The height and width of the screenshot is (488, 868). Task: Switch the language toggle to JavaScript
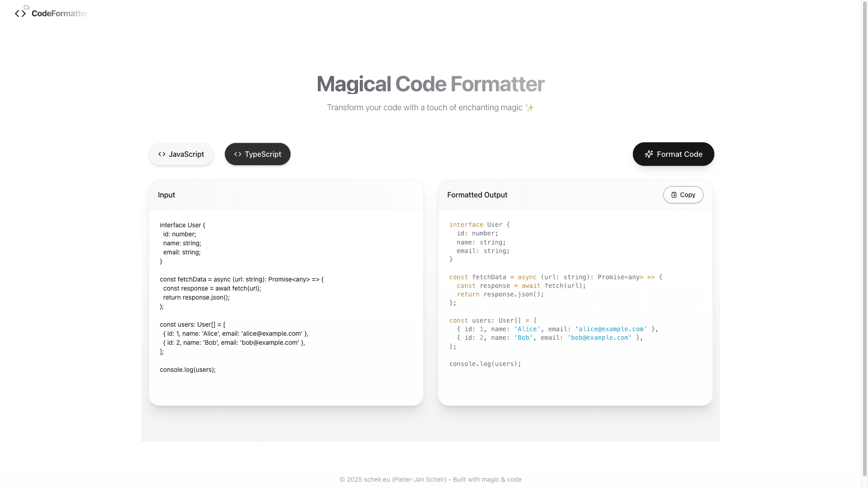click(181, 154)
